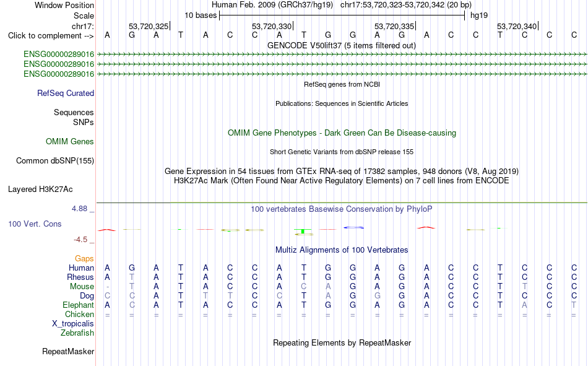
Task: Click the chr17:53,720,323-53,720,342 (20 bp) range text
Action: (x=406, y=5)
